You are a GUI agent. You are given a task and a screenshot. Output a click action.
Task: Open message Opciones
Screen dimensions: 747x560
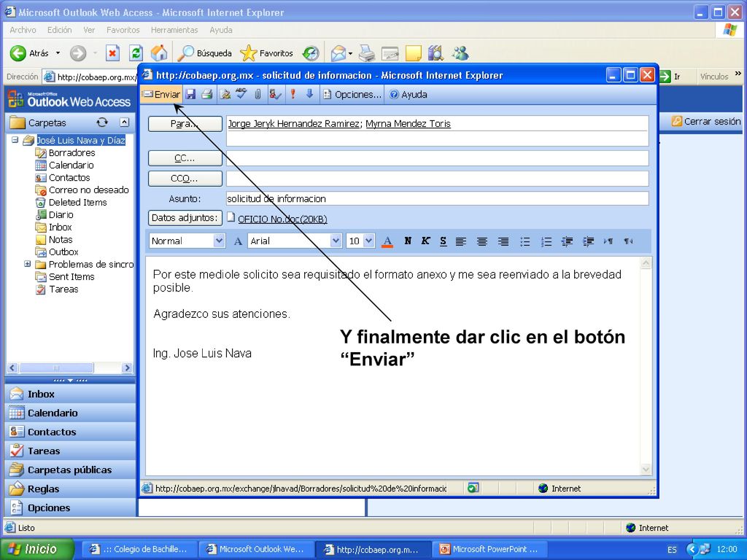coord(352,94)
